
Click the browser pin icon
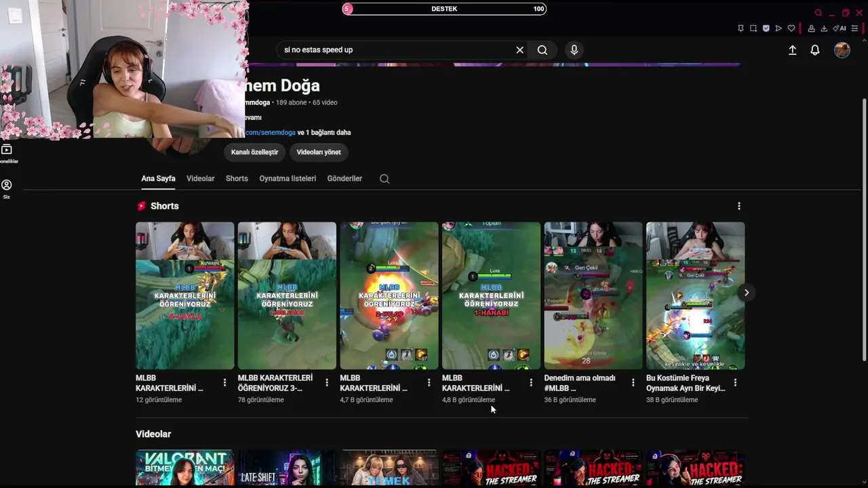741,28
